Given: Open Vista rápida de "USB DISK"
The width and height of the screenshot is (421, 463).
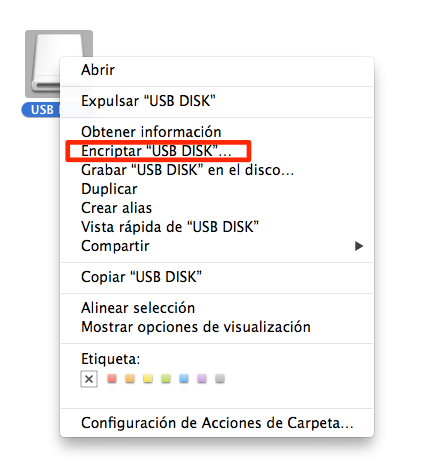Looking at the screenshot, I should coord(217,227).
